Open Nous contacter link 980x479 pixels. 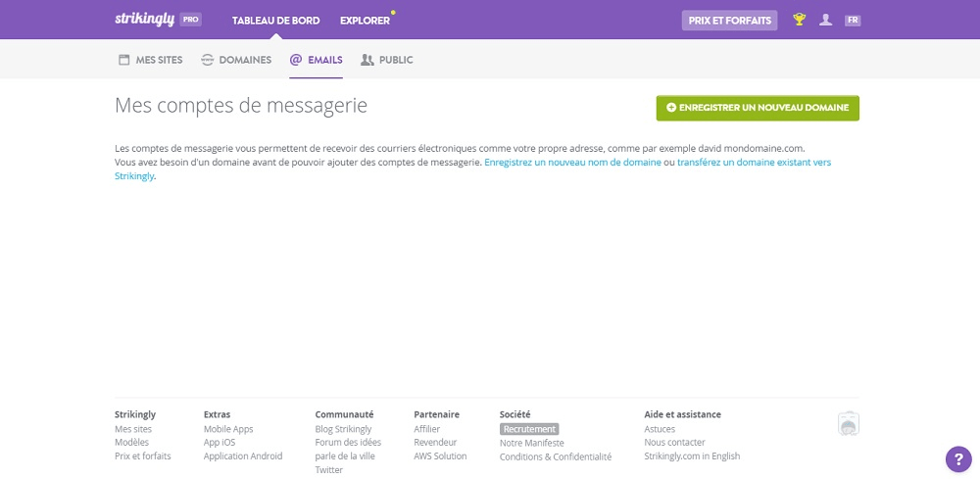674,442
